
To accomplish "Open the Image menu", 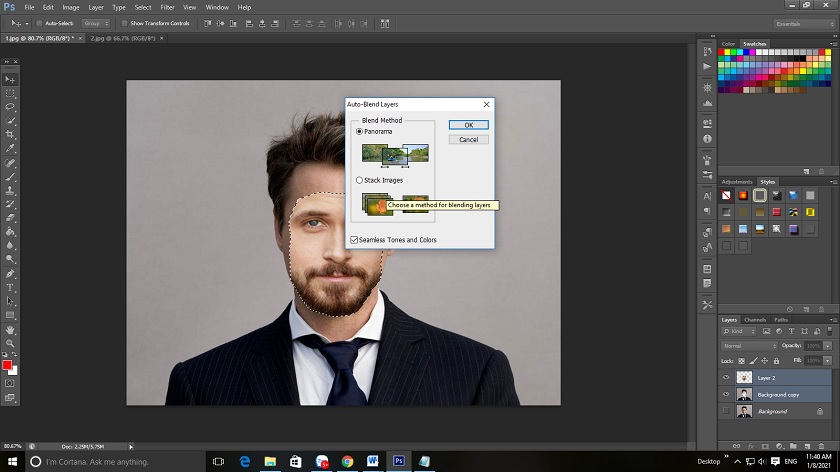I will pos(71,8).
